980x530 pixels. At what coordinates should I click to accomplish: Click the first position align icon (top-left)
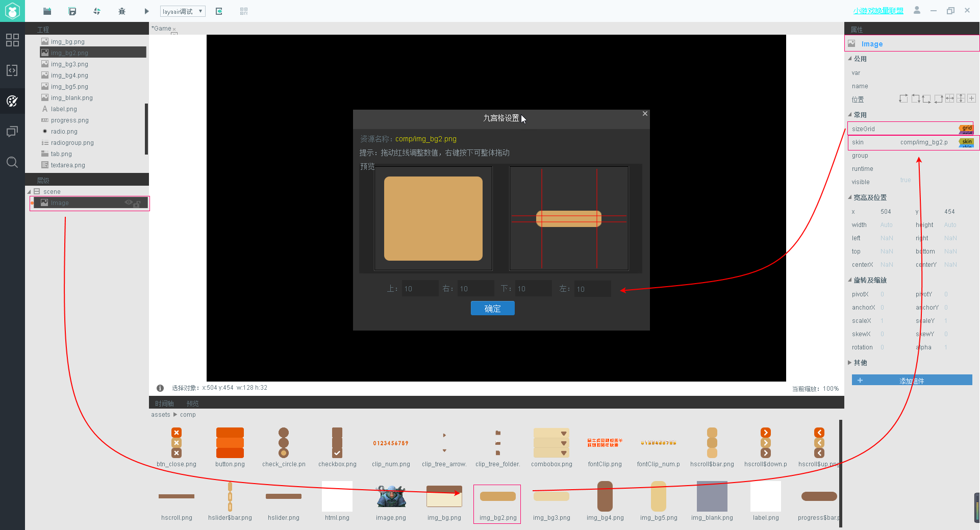(903, 98)
